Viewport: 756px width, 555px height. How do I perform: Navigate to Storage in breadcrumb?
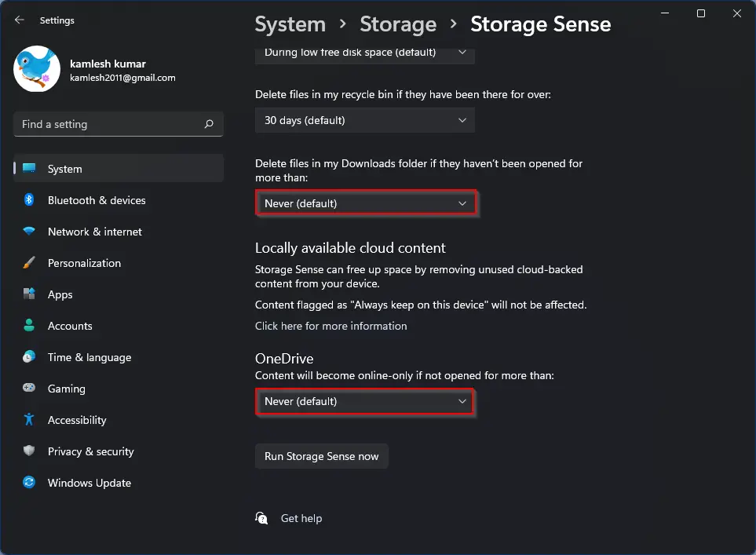[x=398, y=24]
